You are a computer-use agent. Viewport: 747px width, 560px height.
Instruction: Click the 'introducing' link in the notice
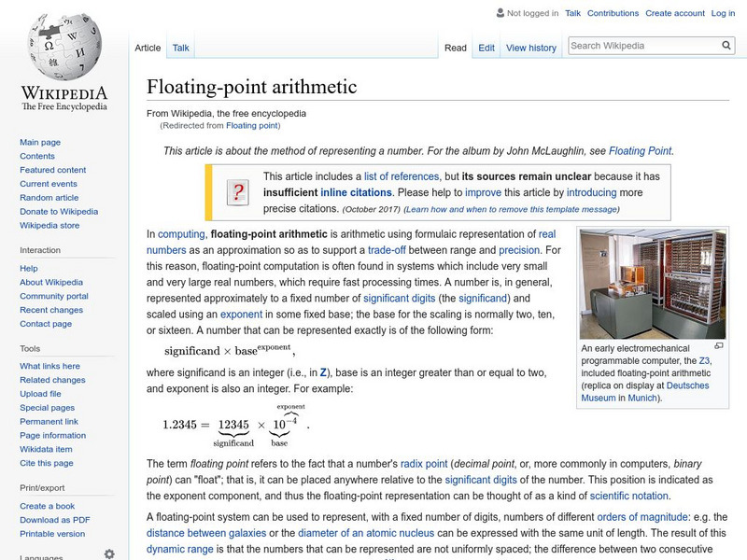(x=591, y=192)
